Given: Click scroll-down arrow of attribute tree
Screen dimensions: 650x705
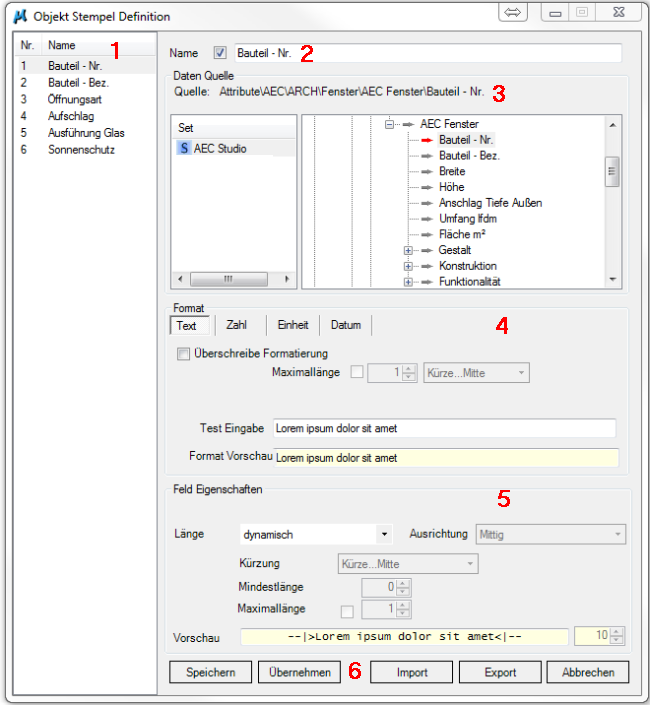Looking at the screenshot, I should (x=612, y=280).
